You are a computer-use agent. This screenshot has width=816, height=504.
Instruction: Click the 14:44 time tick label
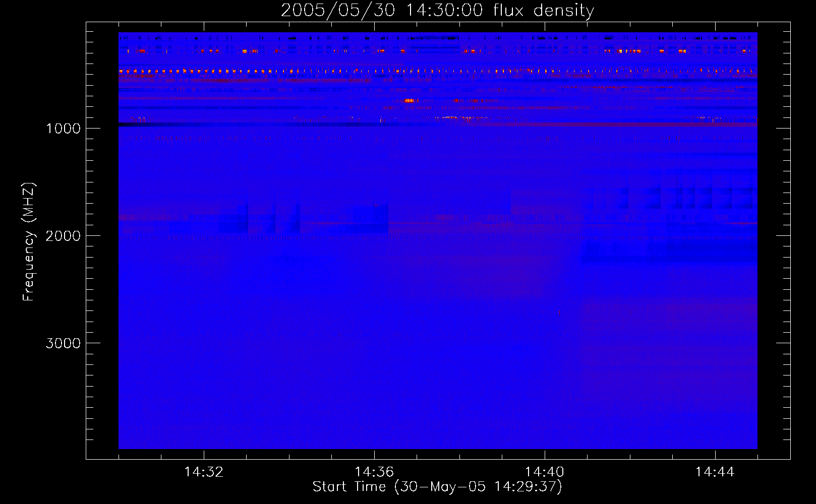point(715,472)
